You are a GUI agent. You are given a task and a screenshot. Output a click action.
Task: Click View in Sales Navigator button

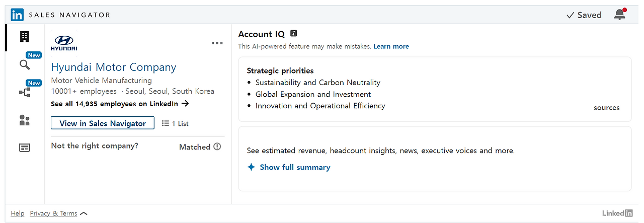(103, 123)
